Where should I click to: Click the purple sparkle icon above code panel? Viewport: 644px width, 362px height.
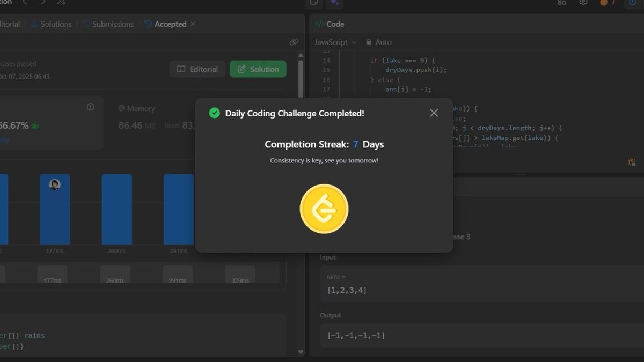click(x=335, y=3)
